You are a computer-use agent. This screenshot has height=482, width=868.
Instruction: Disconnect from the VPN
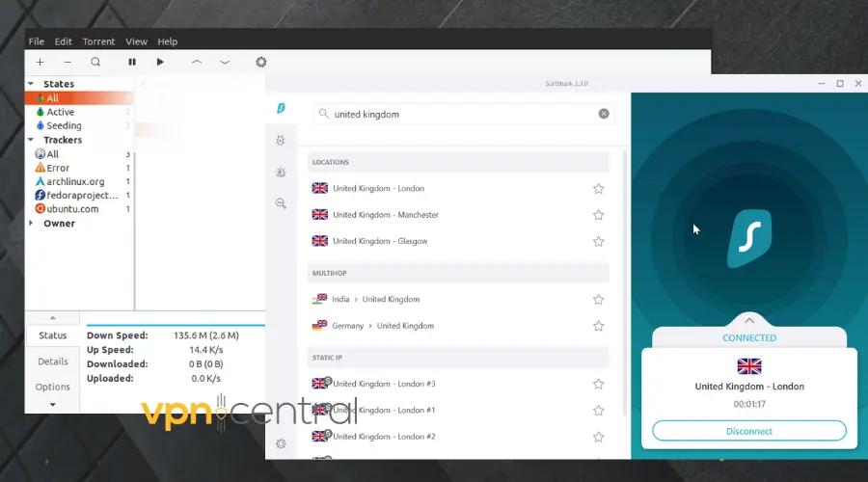[x=749, y=431]
